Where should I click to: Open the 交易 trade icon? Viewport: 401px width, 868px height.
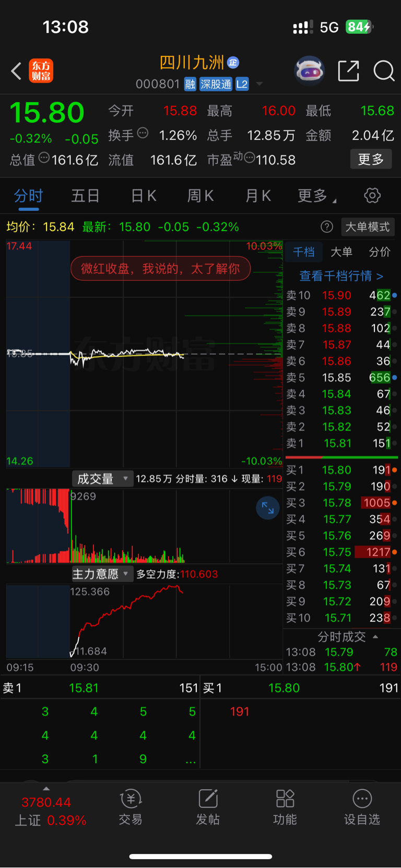[131, 807]
